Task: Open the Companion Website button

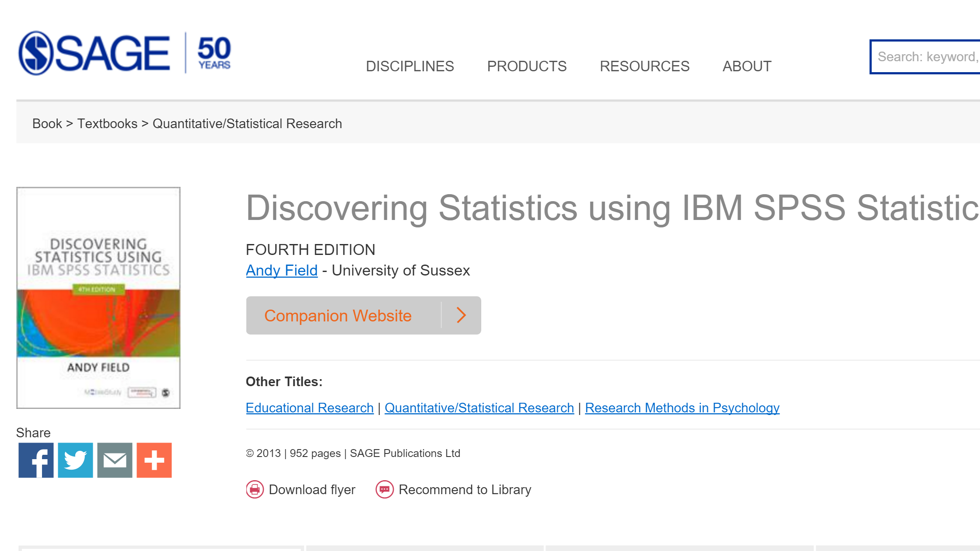Action: click(x=364, y=315)
